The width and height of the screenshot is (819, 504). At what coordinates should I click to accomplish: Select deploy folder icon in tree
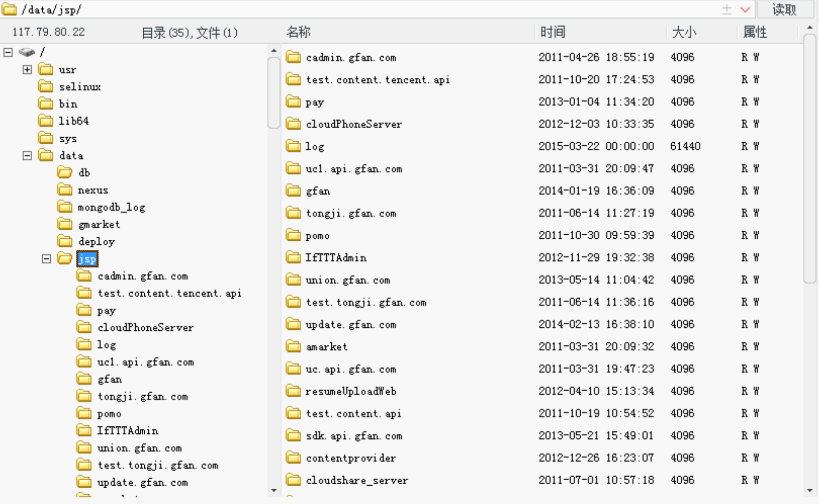[x=65, y=241]
